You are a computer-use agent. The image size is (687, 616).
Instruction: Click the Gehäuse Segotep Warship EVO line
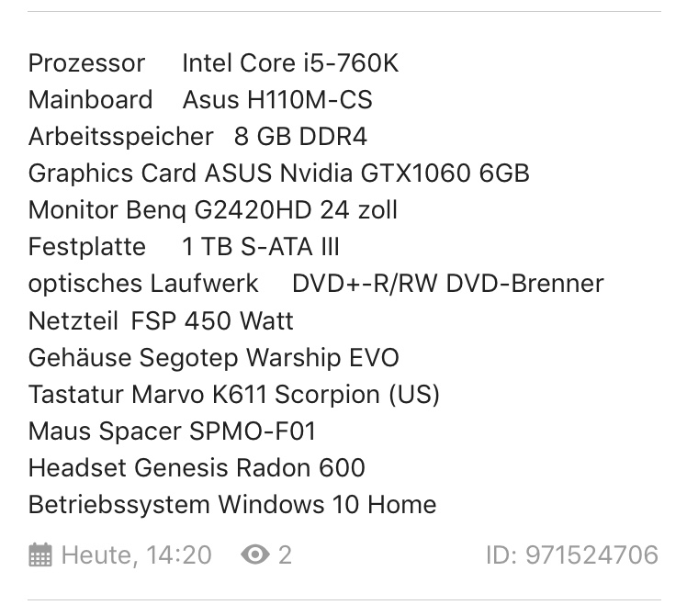(213, 357)
